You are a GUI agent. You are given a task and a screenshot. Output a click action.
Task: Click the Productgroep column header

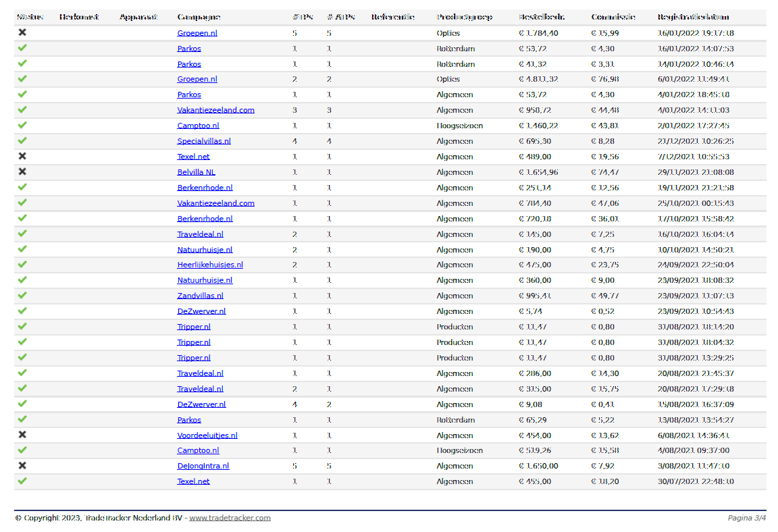[x=465, y=17]
